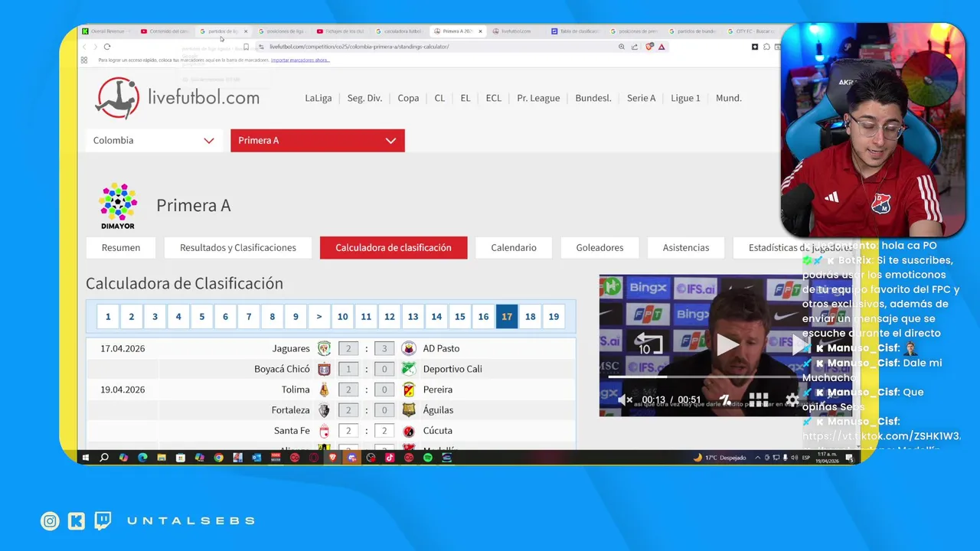Click the AD Pasto away score field
The width and height of the screenshot is (980, 551).
click(x=384, y=348)
